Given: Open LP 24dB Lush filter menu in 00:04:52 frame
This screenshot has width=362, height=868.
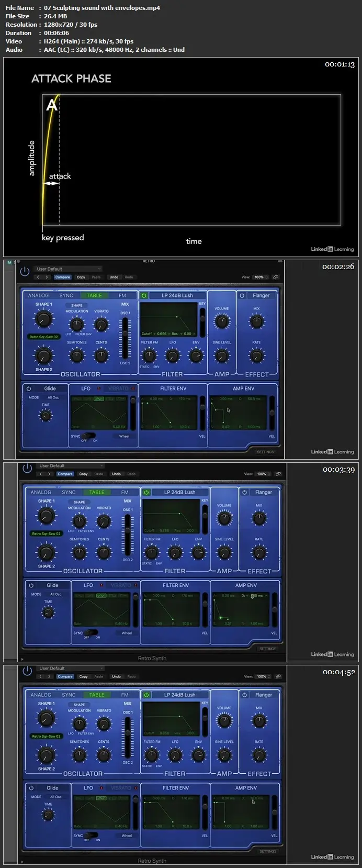Looking at the screenshot, I should click(x=180, y=695).
